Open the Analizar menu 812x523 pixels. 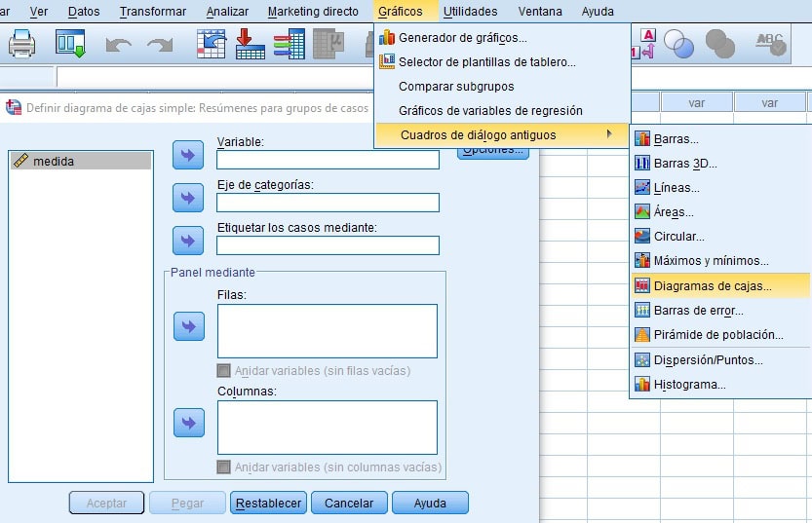(227, 11)
